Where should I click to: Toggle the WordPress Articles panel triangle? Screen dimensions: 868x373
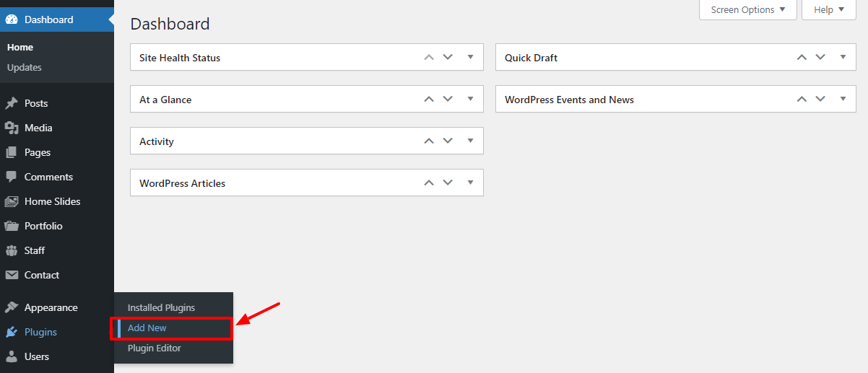[x=470, y=183]
